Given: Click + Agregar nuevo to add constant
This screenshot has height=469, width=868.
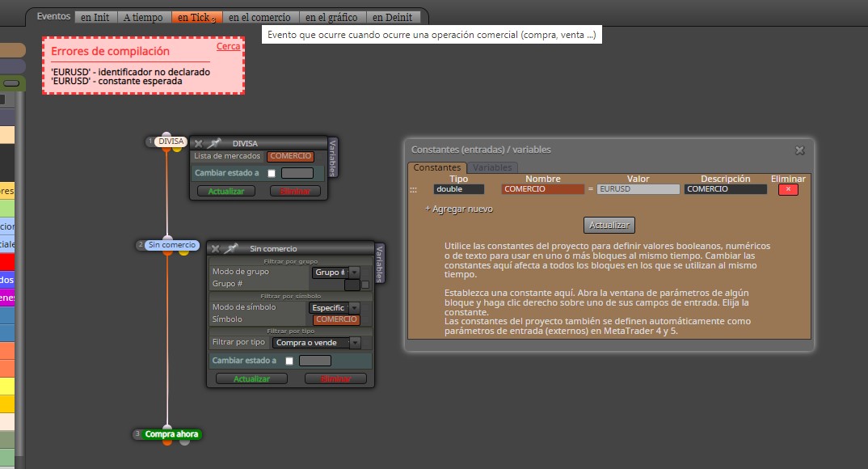Looking at the screenshot, I should click(x=459, y=209).
